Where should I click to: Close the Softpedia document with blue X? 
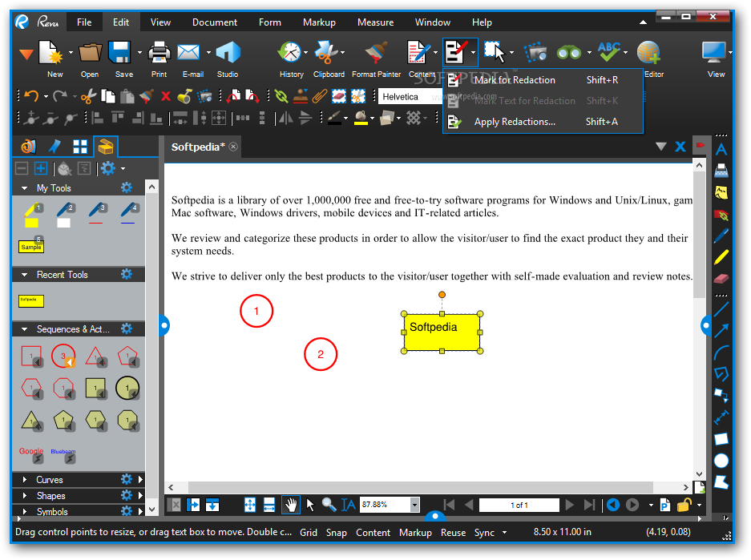point(680,147)
